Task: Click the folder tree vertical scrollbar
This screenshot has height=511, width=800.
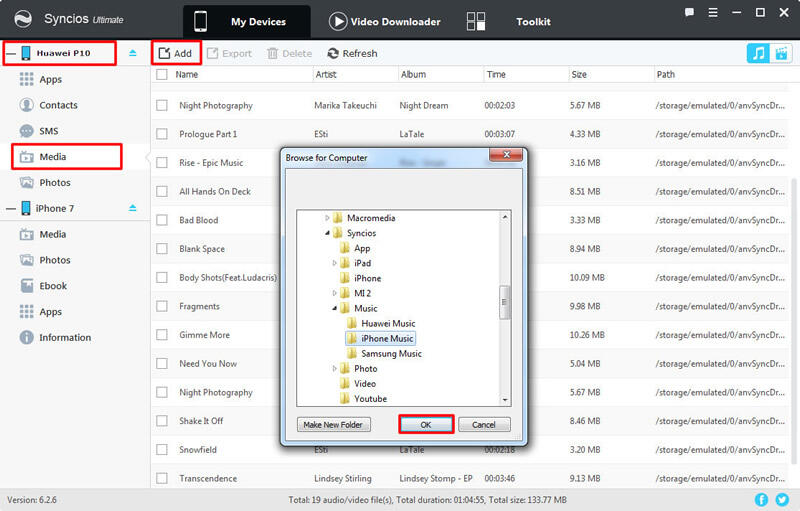Action: (505, 300)
